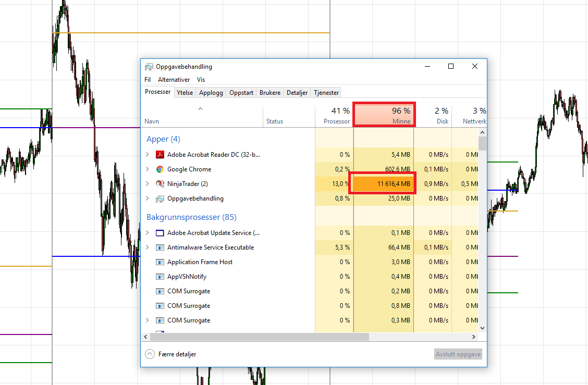Viewport: 588px width, 385px height.
Task: Click Antimalware memory value 66,4 MB
Action: 399,247
